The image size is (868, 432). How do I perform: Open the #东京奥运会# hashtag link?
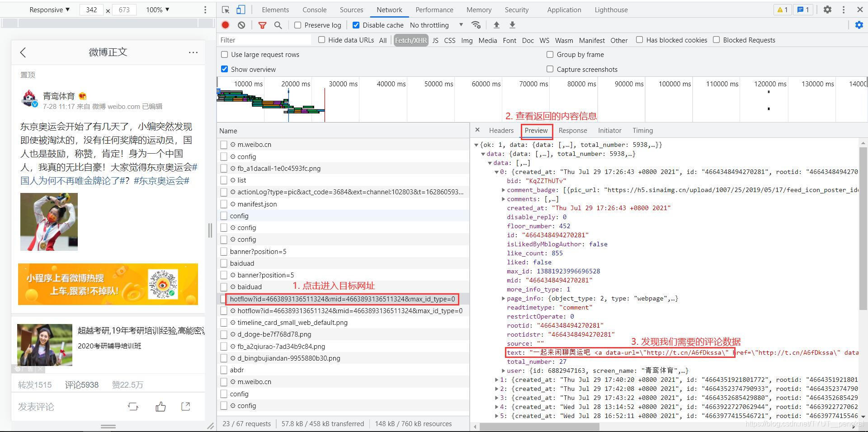click(161, 181)
